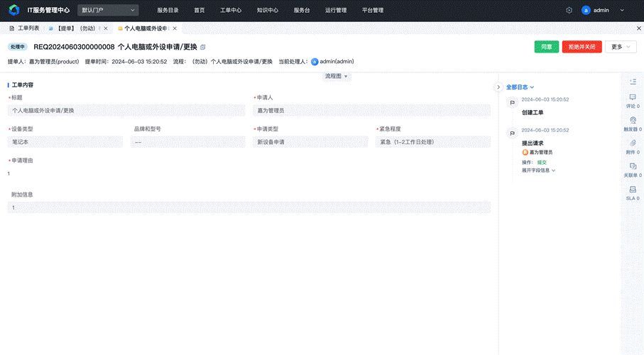The image size is (644, 355).
Task: Click the admin user avatar in header
Action: [586, 10]
